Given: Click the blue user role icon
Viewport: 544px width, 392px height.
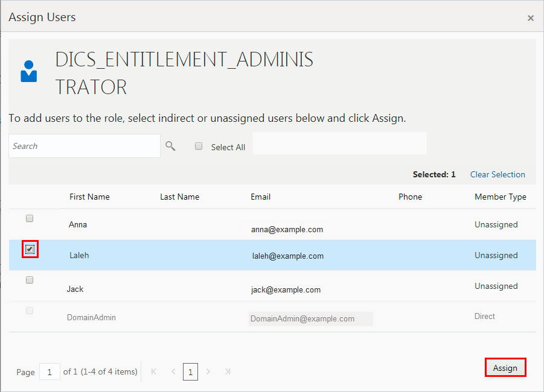Looking at the screenshot, I should click(x=29, y=71).
